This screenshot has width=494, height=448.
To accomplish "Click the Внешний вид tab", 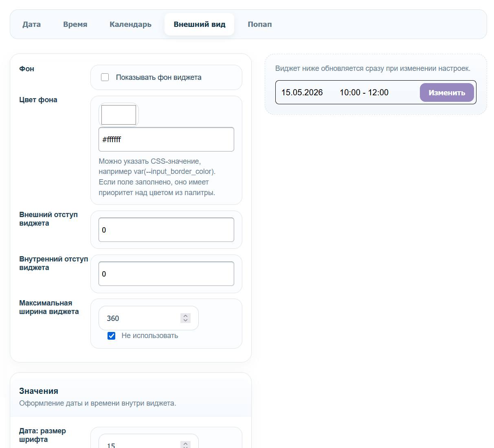I will pyautogui.click(x=200, y=24).
